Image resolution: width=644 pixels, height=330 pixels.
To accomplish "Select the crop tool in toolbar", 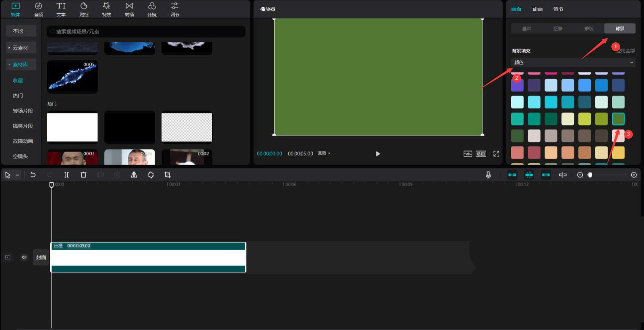I will coord(167,175).
